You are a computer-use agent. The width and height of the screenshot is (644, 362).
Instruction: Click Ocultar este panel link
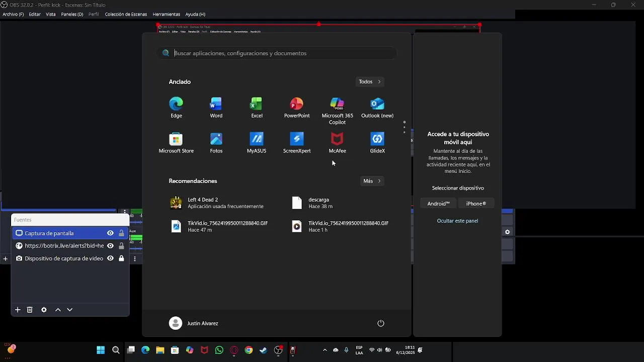click(457, 221)
